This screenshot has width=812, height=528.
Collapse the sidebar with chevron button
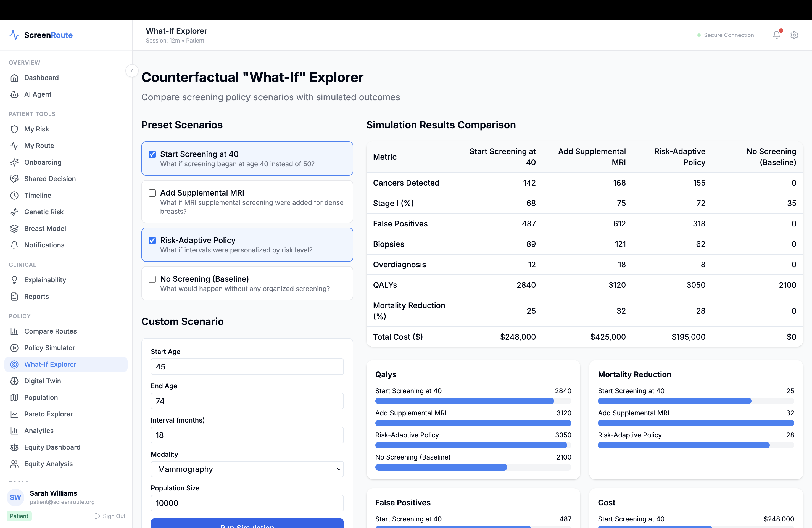(x=132, y=71)
